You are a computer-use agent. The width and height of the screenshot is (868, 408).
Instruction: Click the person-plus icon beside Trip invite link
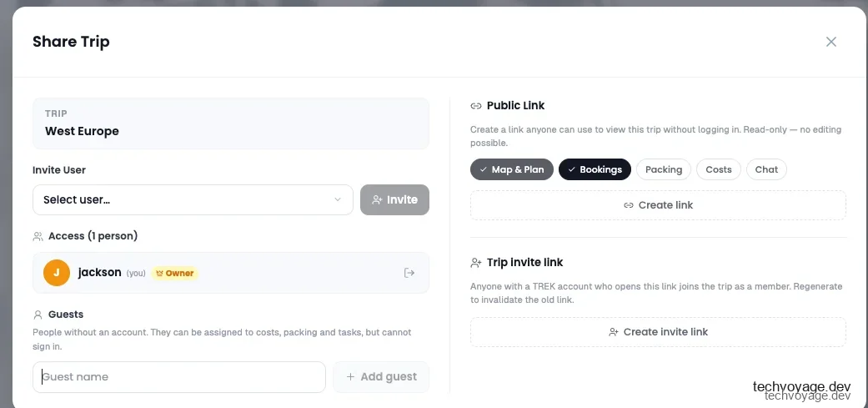(475, 262)
